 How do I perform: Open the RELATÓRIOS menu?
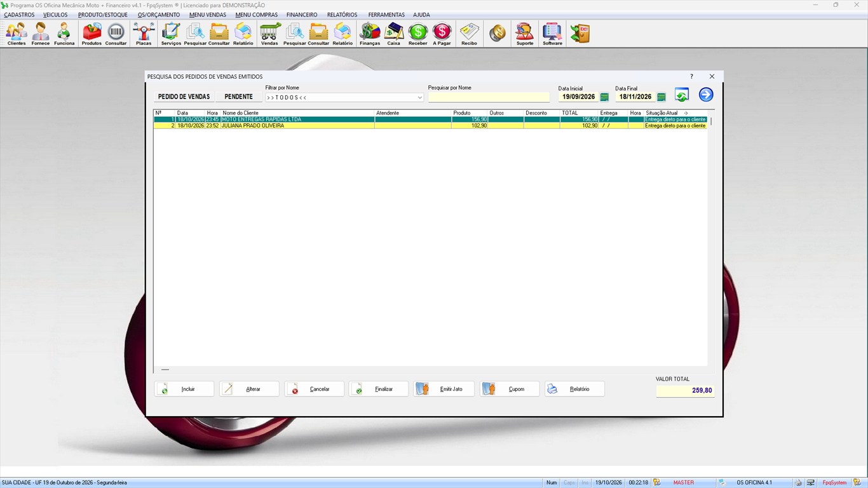click(x=342, y=15)
